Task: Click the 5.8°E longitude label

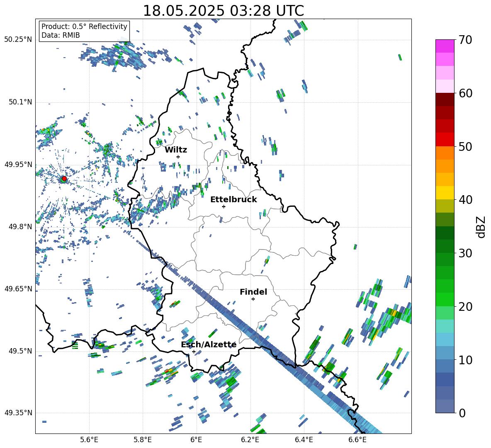Action: (x=143, y=440)
